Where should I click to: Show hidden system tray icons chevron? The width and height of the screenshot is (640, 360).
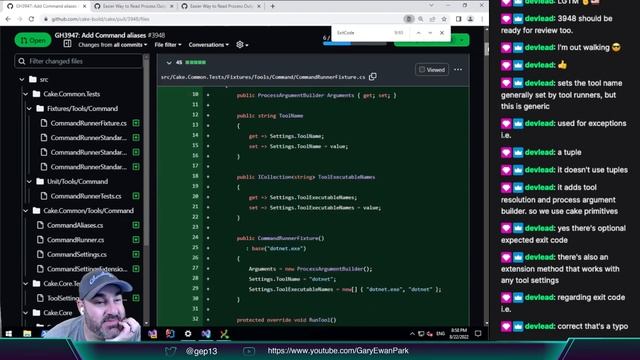(x=412, y=334)
